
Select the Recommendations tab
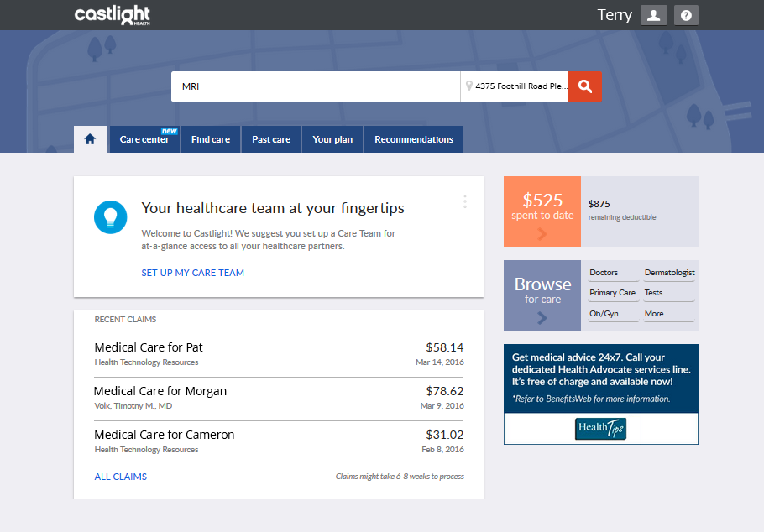[x=414, y=139]
